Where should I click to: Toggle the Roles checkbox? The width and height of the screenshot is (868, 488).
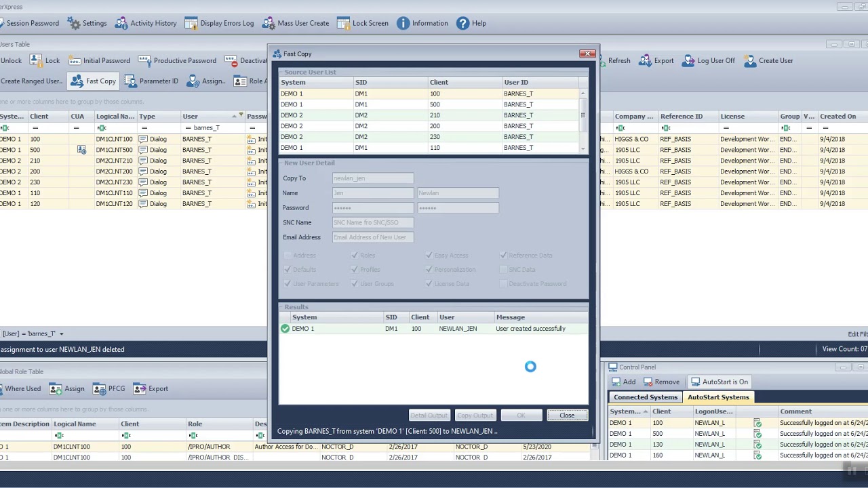click(x=355, y=256)
